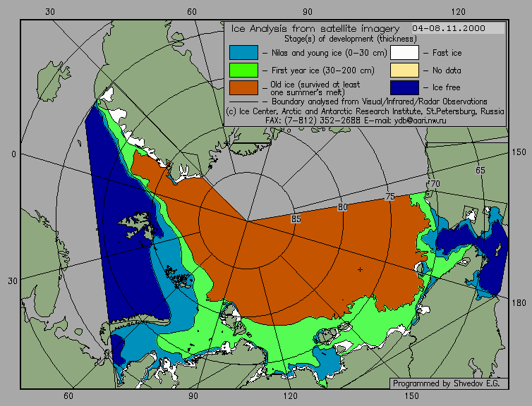Click the email address ydb@aari.nw.ru
532x406 pixels.
pos(421,121)
